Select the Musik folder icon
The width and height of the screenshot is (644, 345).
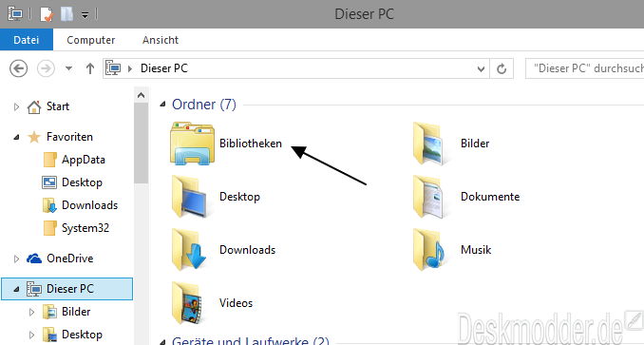click(428, 250)
